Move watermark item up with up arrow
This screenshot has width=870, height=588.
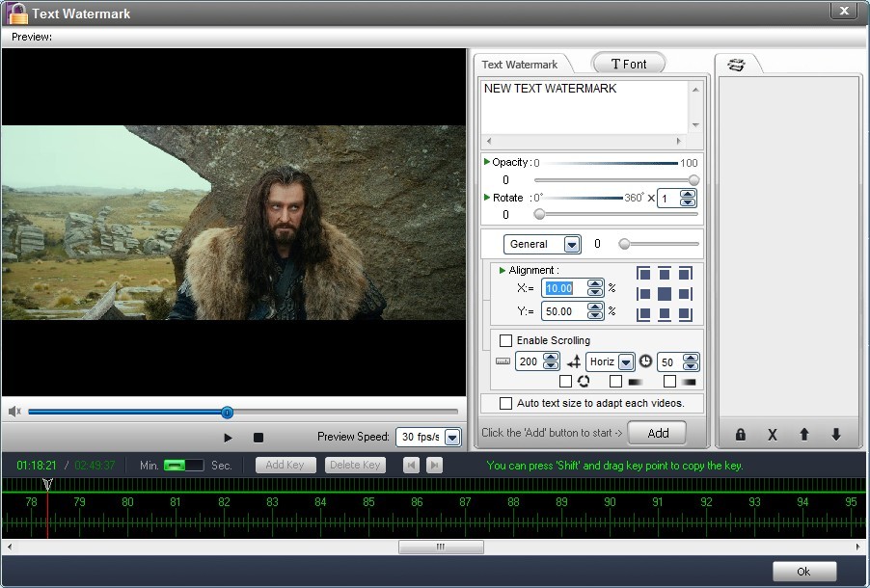804,435
